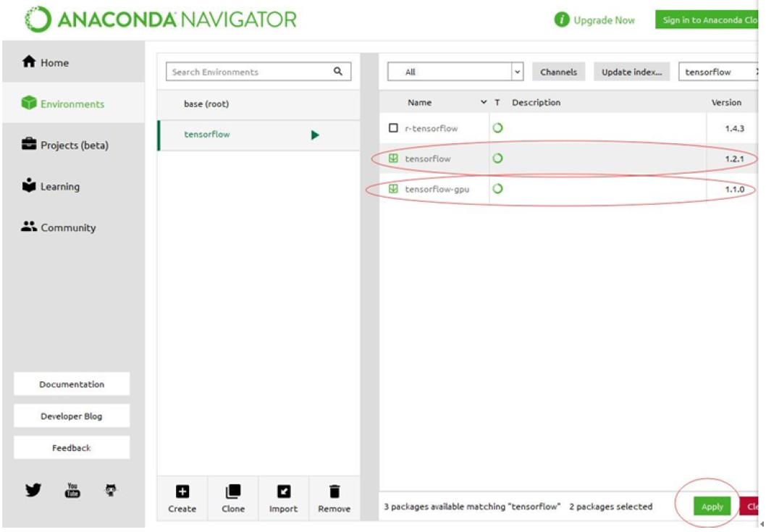Click the tensorflow-gpu package name
766x532 pixels.
437,189
